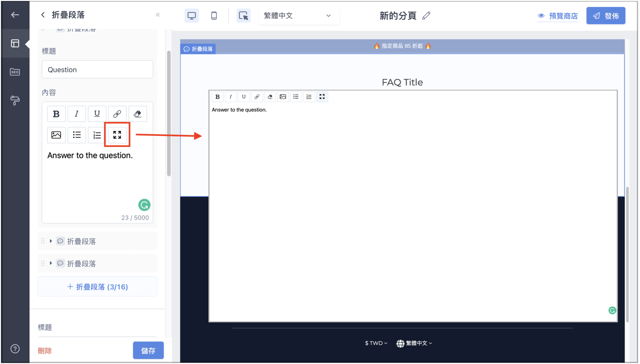The width and height of the screenshot is (640, 364).
Task: Click the preview canvas scrollbar
Action: tap(627, 254)
